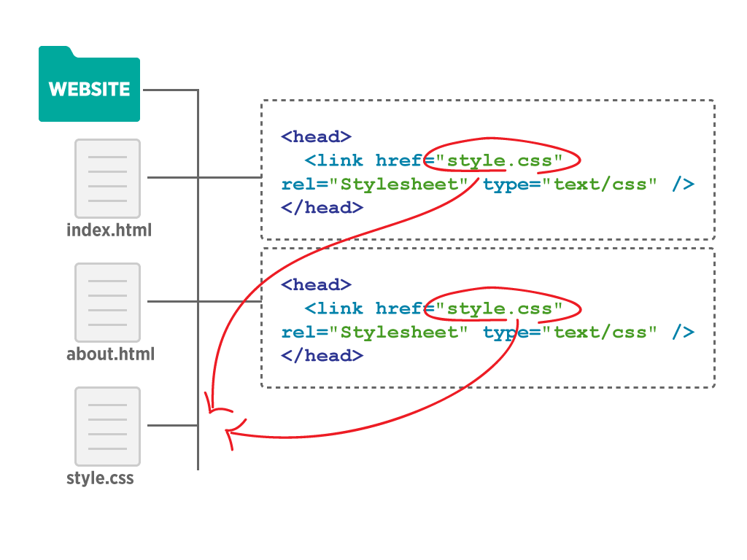Select the style.css file icon
Image resolution: width=747 pixels, height=560 pixels.
(x=108, y=426)
